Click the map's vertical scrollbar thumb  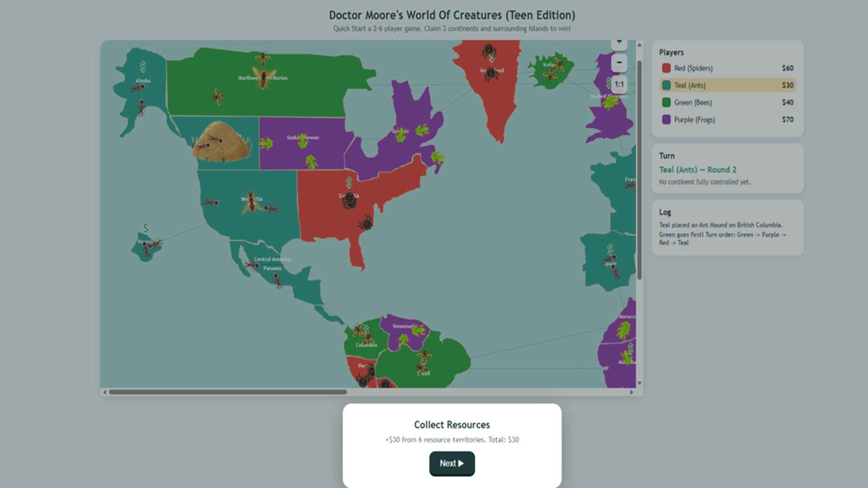pos(639,170)
